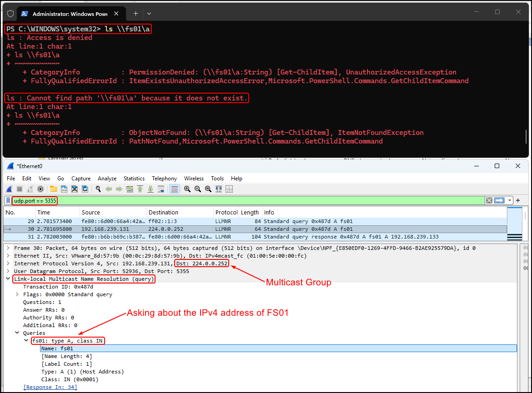532x393 pixels.
Task: Click the Start capturing packets shark fin icon
Action: pyautogui.click(x=10, y=189)
